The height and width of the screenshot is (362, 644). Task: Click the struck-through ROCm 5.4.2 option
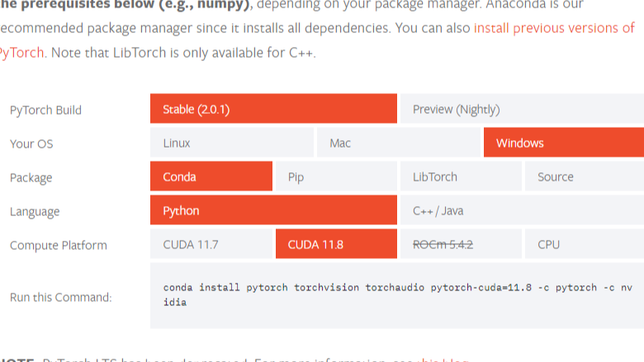460,244
